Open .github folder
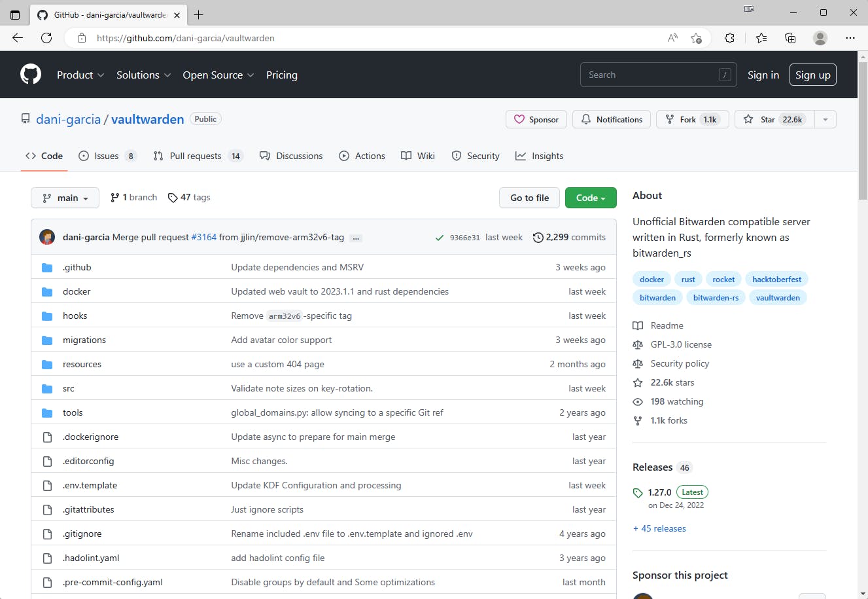 point(77,267)
